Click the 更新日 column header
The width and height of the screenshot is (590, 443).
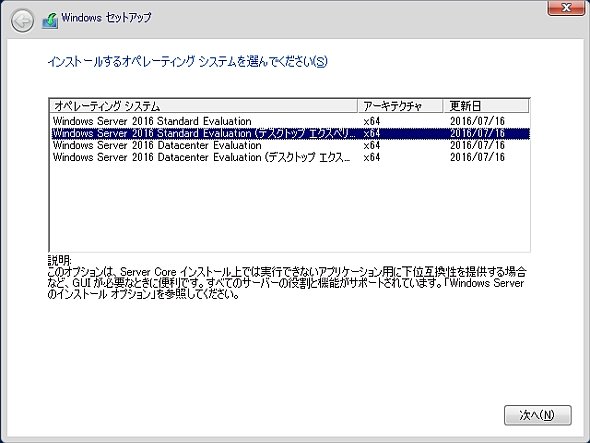click(x=486, y=106)
